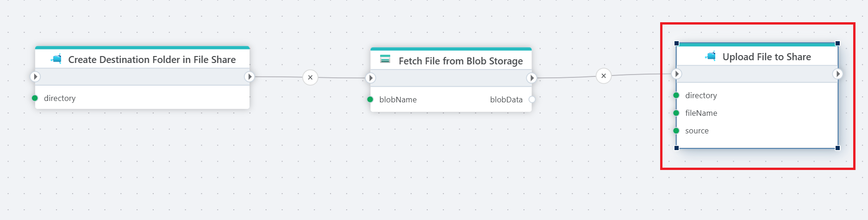Viewport: 868px width, 220px height.
Task: Remove connection between Create Folder and Fetch File
Action: click(x=310, y=77)
